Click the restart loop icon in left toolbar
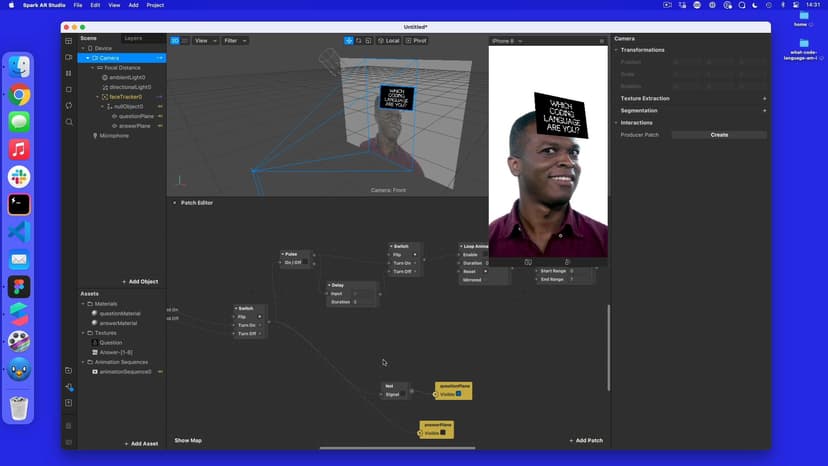 point(69,106)
